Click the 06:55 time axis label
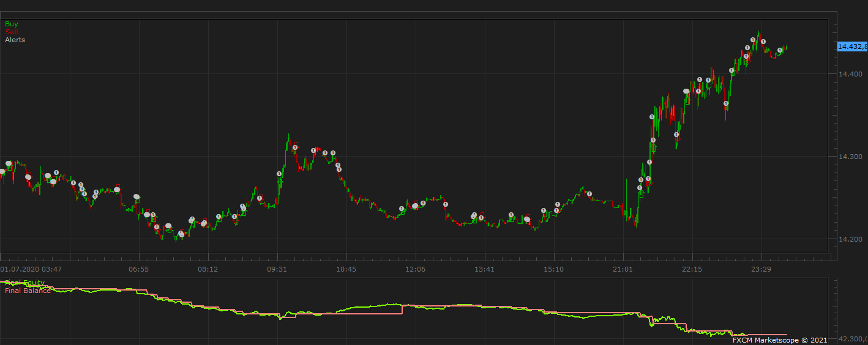The image size is (868, 345). click(138, 269)
